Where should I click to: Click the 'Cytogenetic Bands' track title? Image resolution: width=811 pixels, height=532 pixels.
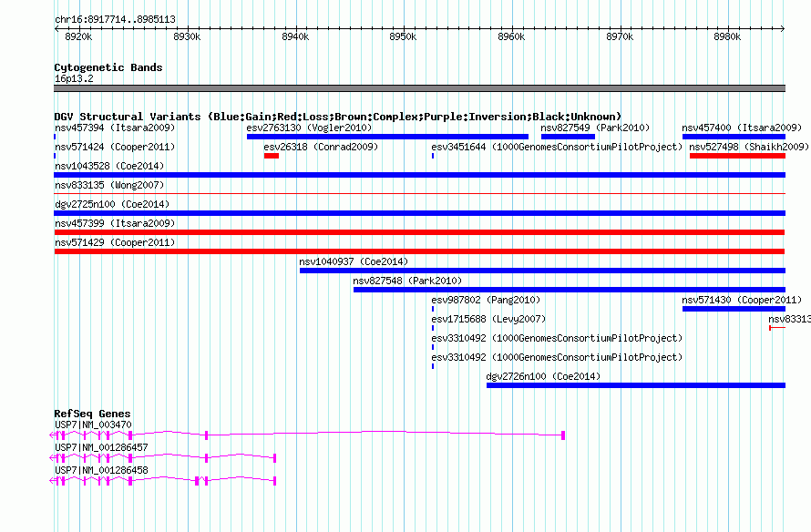108,67
